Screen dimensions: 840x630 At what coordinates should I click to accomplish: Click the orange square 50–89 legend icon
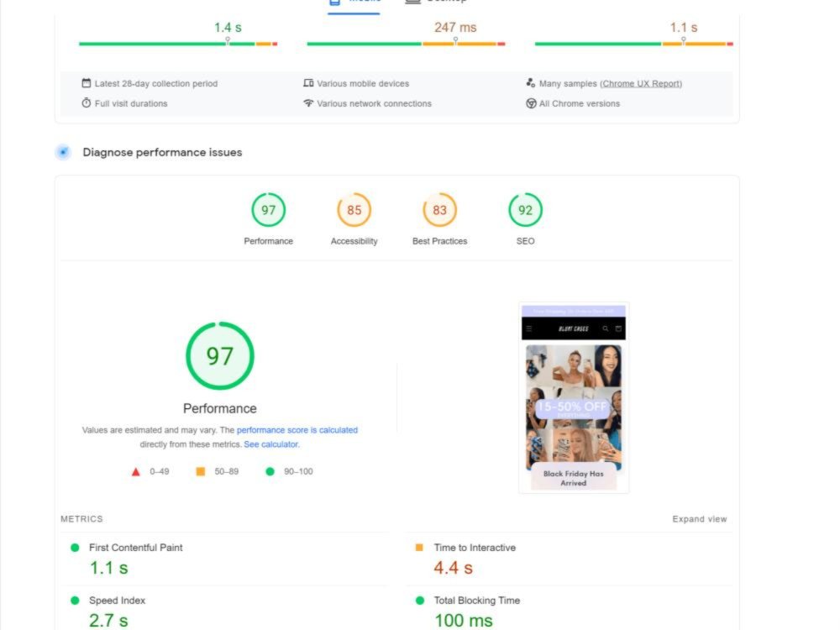click(x=201, y=471)
